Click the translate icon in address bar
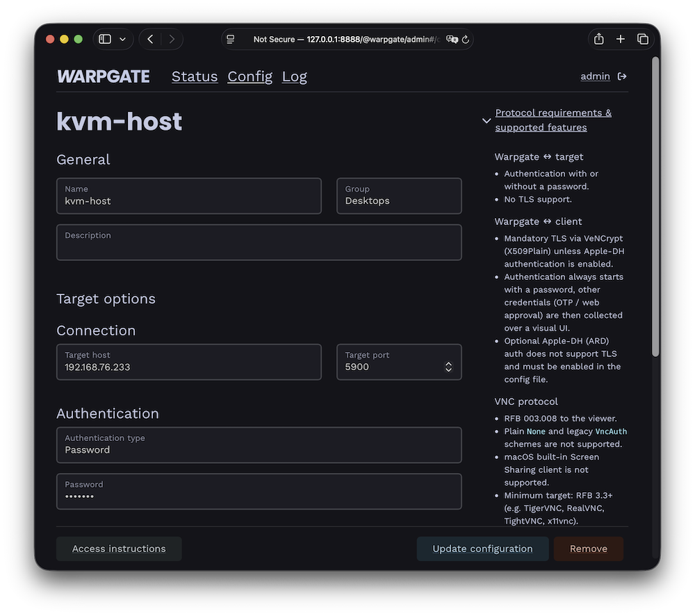 [x=452, y=39]
